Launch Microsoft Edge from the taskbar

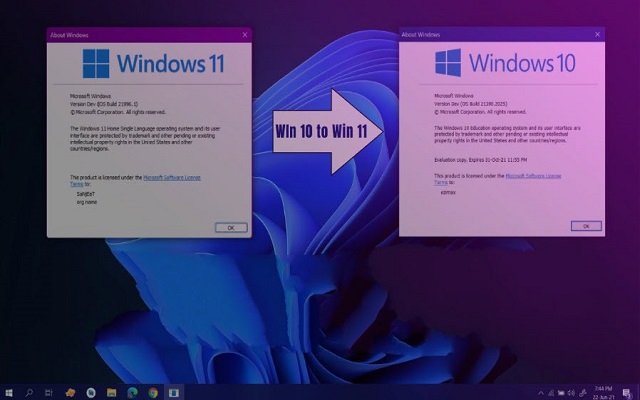132,393
